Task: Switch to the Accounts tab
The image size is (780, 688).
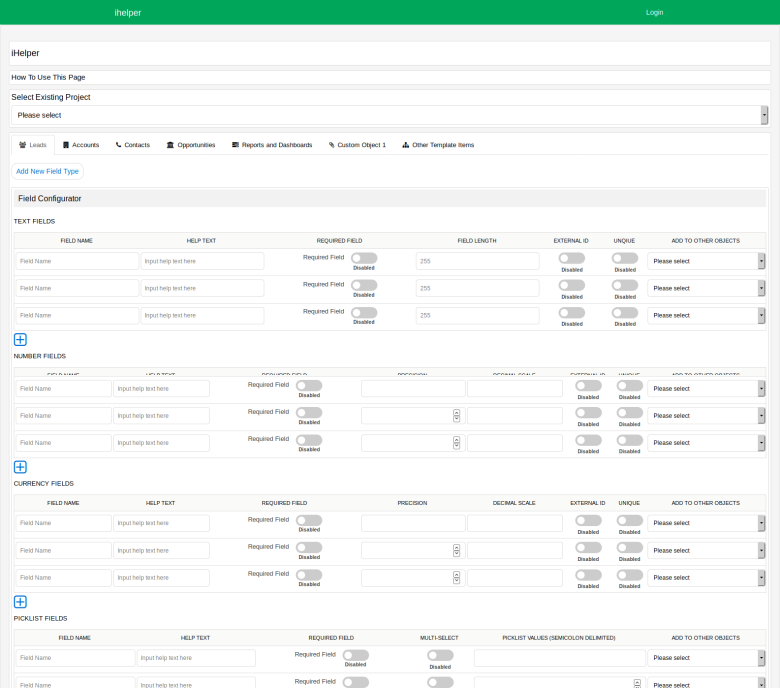Action: point(81,145)
